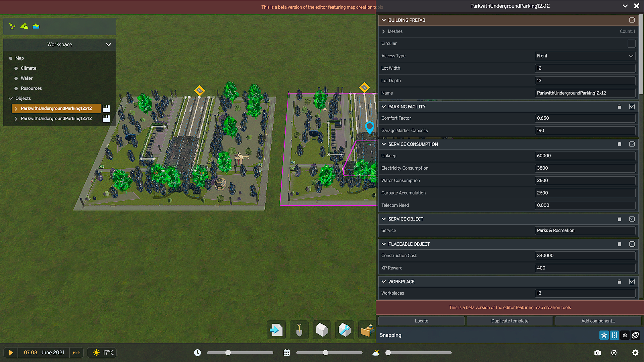The image size is (644, 362).
Task: Delete the Workplace component
Action: [x=620, y=282]
